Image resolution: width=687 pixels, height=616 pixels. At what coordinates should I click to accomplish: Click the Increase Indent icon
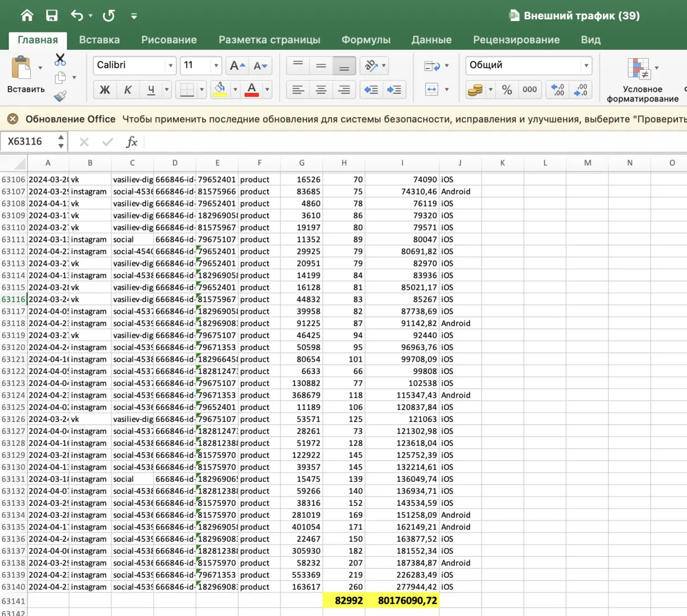click(x=394, y=89)
